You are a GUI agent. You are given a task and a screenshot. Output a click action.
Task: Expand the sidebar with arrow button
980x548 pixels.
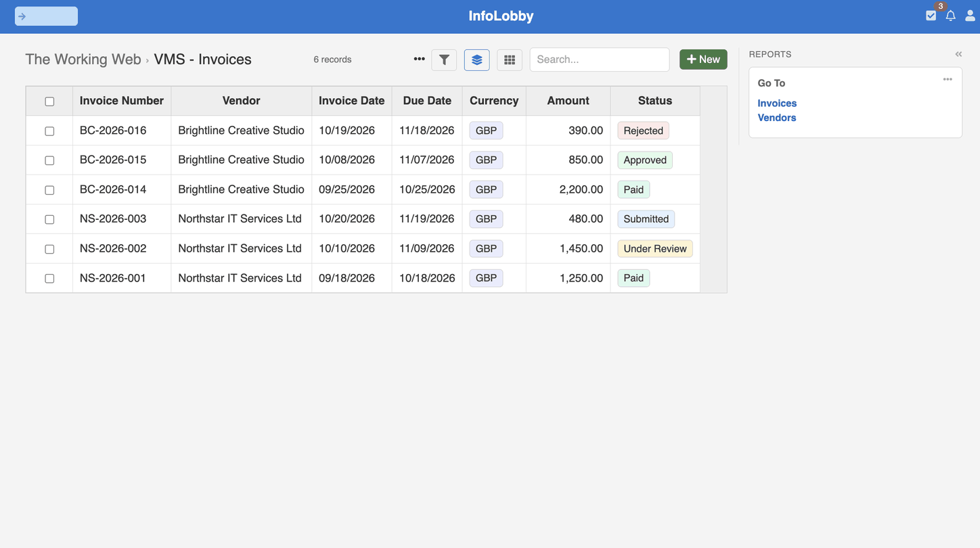pyautogui.click(x=46, y=16)
